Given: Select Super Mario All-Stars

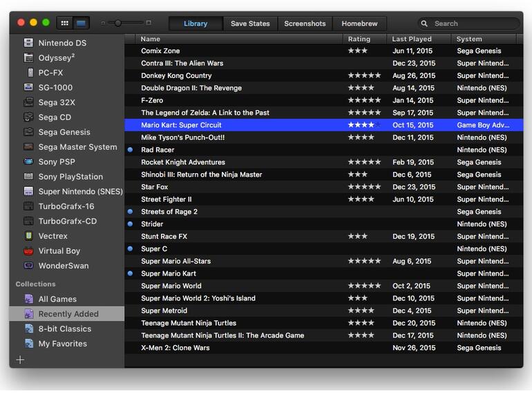Looking at the screenshot, I should click(x=323, y=261).
